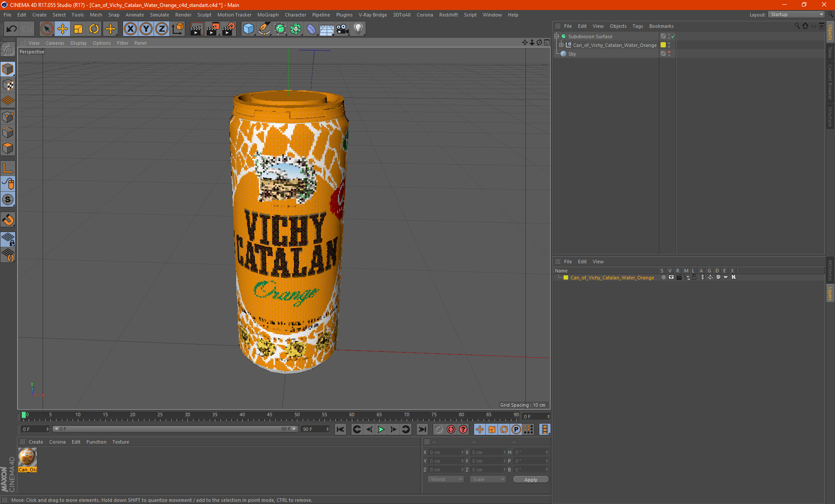Add a Subdivision Surface generator

click(280, 29)
